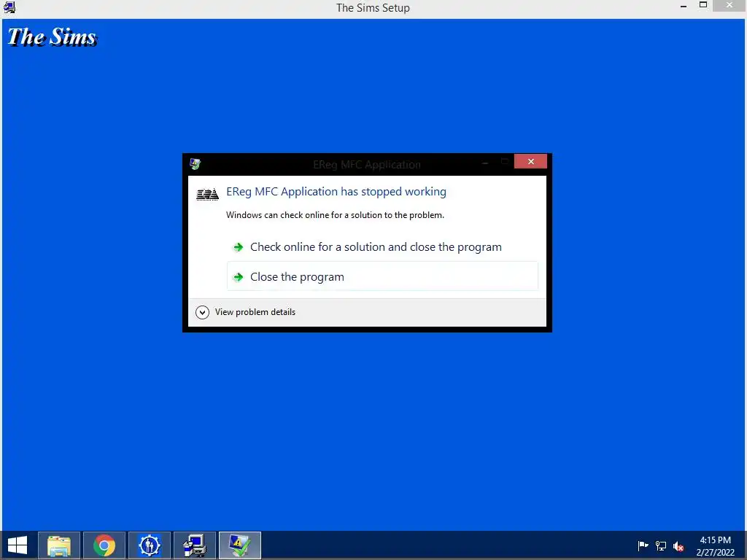Launch Google Chrome from the taskbar

[x=104, y=545]
